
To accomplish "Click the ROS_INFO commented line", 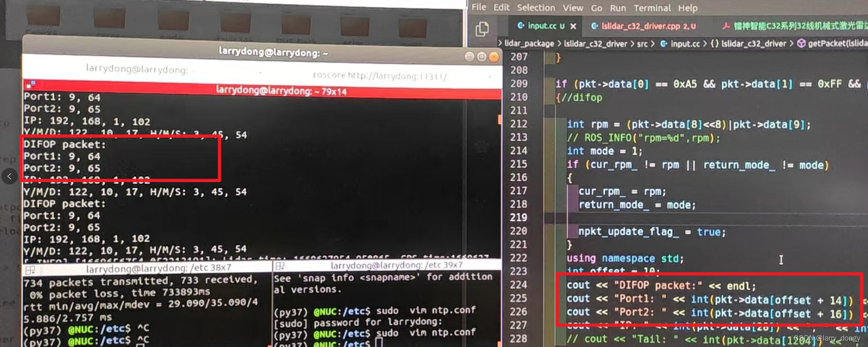I will 644,138.
